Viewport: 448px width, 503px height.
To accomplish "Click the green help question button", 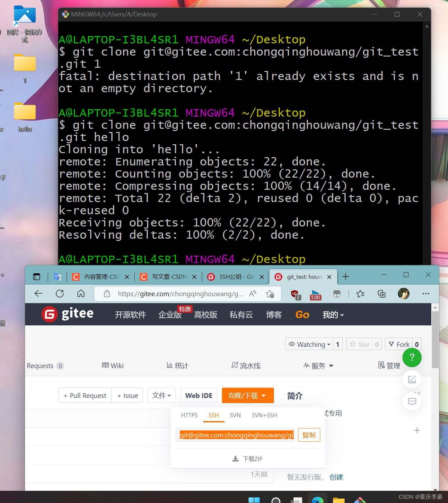I will tap(412, 357).
